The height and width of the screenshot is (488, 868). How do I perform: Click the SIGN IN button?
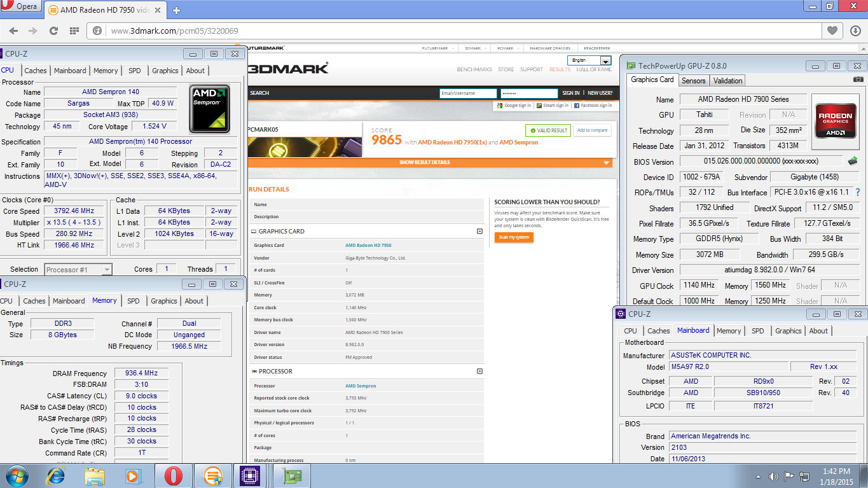[571, 93]
